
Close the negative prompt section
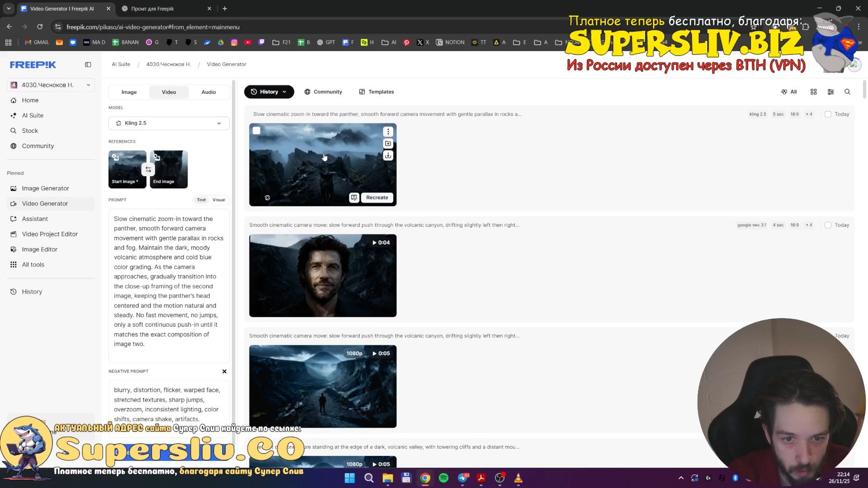point(224,371)
